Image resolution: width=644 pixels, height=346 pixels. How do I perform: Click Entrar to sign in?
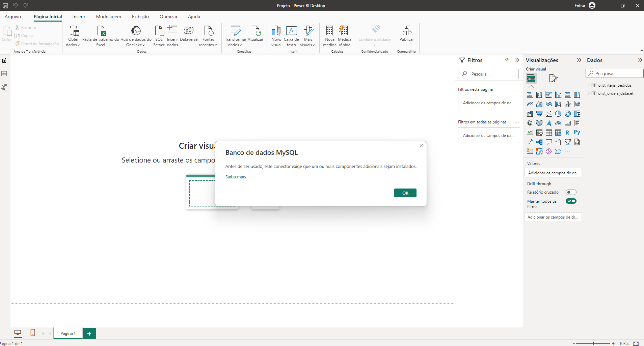point(580,6)
